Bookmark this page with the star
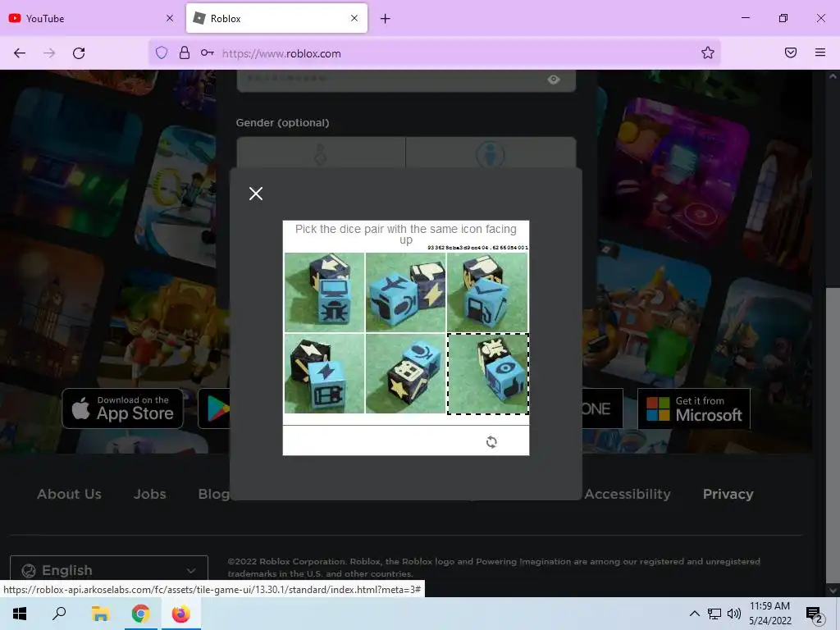 708,52
